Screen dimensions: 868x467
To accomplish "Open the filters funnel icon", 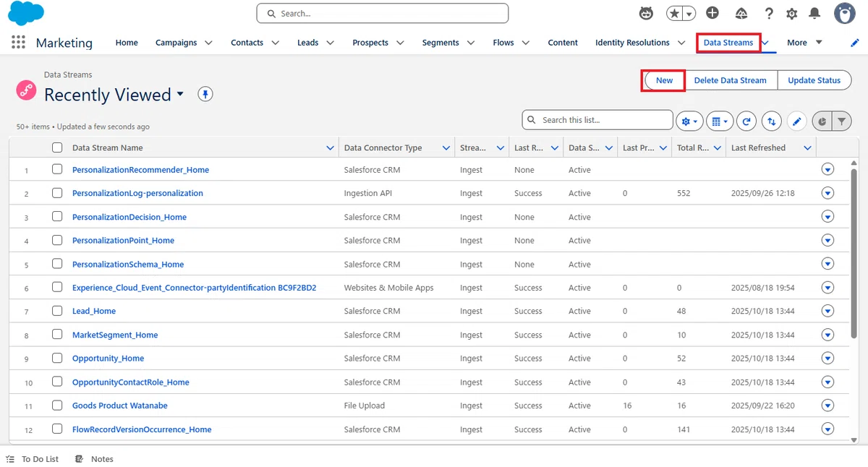I will (x=842, y=121).
